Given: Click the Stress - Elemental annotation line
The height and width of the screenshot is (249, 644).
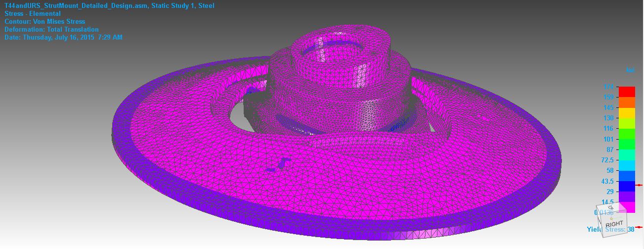Looking at the screenshot, I should (32, 13).
